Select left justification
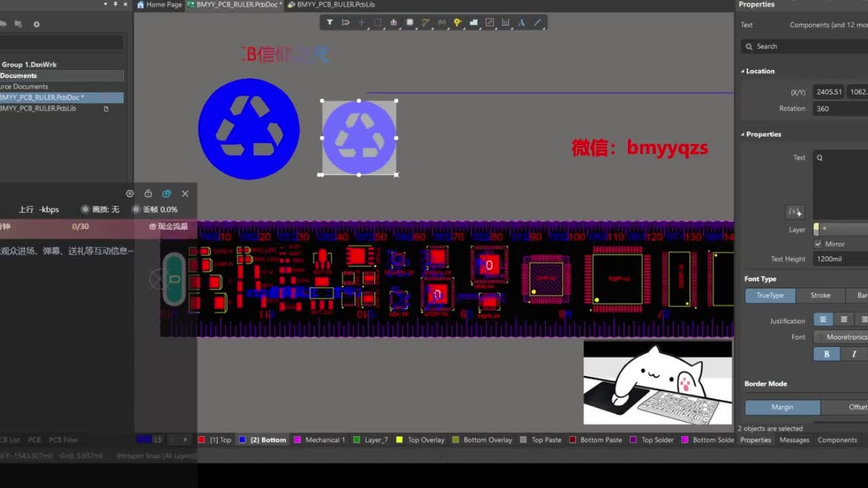The image size is (868, 488). (823, 319)
